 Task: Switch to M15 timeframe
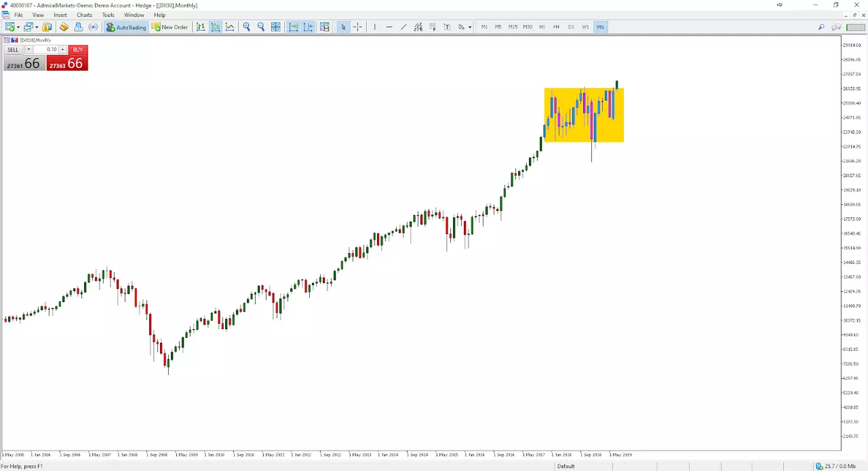pos(513,27)
